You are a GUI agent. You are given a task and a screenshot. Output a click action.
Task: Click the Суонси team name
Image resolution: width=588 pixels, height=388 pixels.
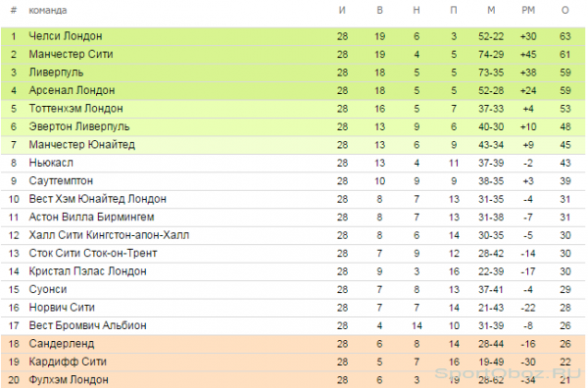click(x=48, y=289)
